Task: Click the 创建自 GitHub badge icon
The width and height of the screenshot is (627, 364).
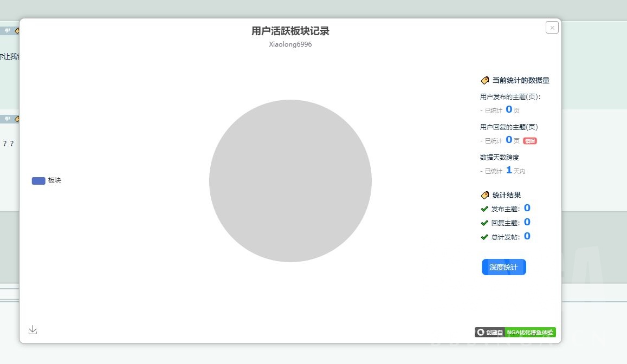Action: coord(481,333)
